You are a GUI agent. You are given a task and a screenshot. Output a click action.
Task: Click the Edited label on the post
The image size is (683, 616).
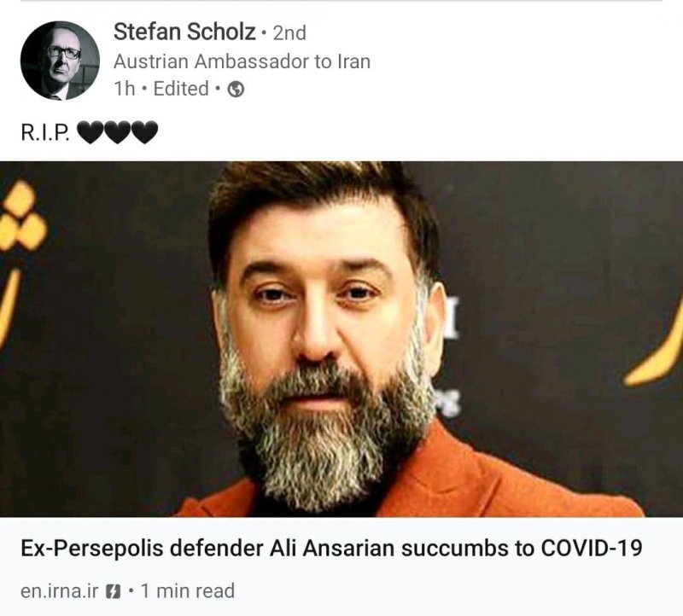(x=181, y=89)
